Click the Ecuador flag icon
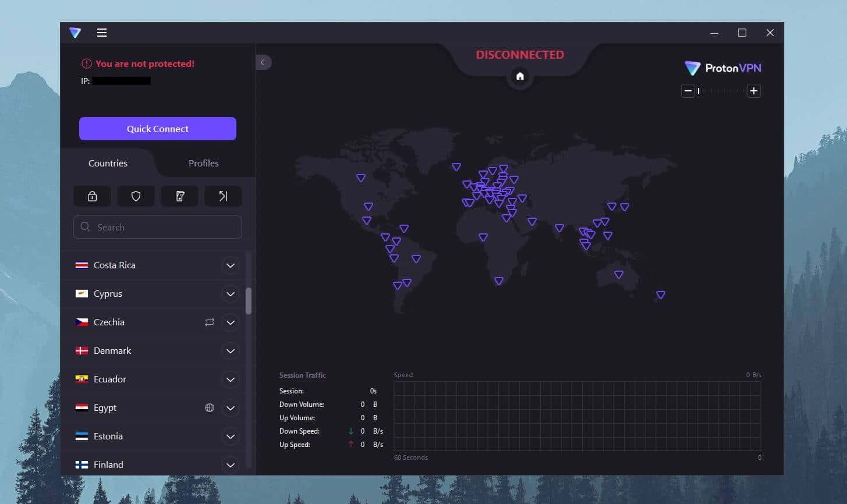The width and height of the screenshot is (847, 504). (81, 379)
